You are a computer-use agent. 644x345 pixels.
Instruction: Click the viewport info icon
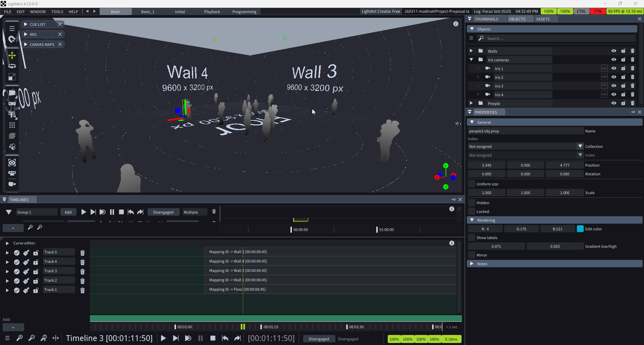pyautogui.click(x=455, y=24)
